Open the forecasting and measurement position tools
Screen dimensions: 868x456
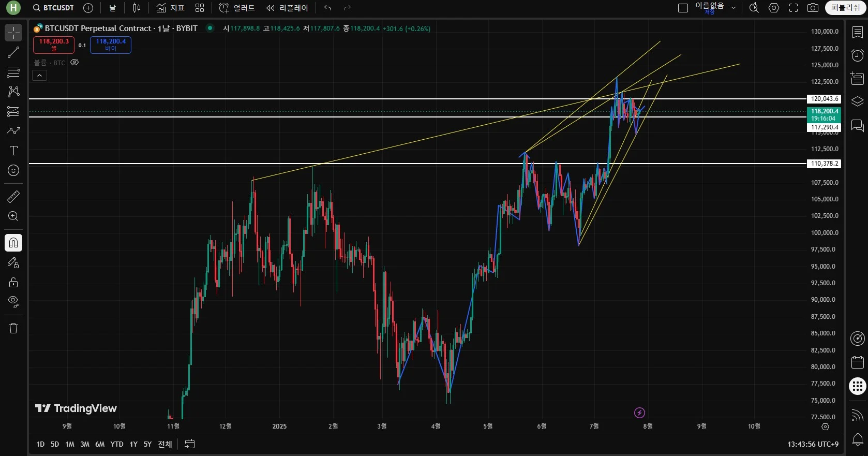tap(13, 111)
